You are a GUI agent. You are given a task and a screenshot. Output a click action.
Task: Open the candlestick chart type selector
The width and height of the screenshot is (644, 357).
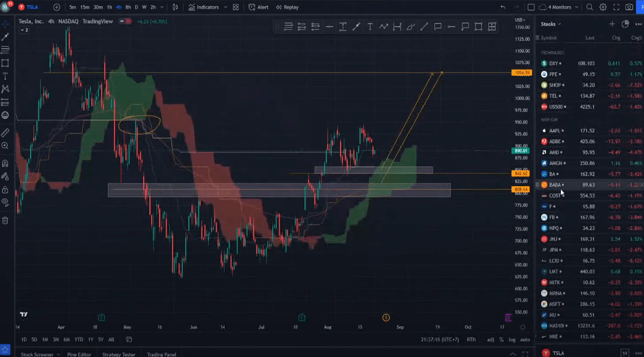click(175, 7)
